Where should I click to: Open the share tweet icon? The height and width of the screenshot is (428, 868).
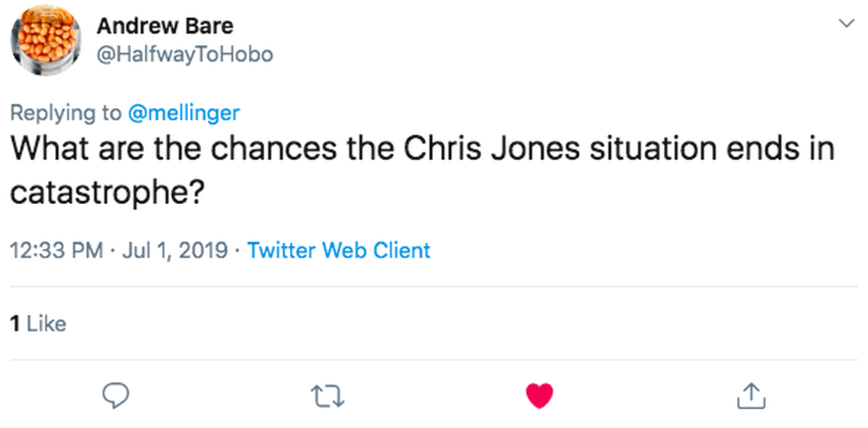751,394
